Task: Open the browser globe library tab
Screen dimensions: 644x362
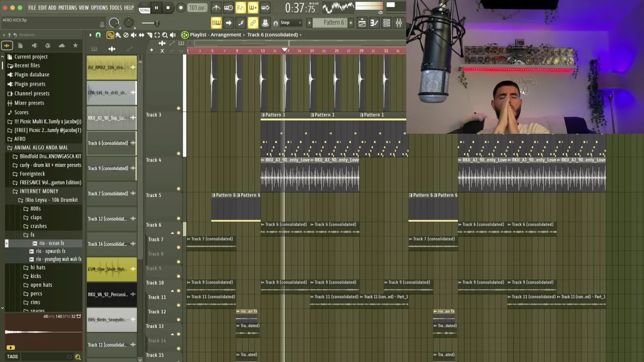Action: [x=48, y=46]
